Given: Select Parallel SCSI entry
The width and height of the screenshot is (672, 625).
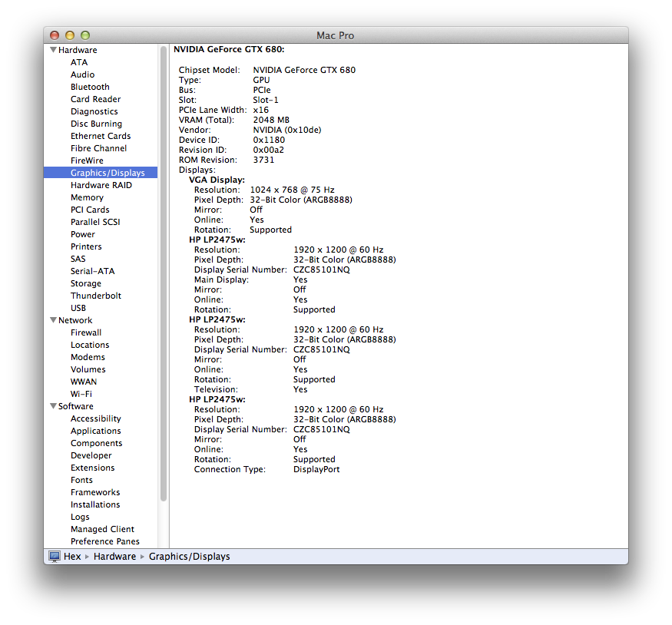Looking at the screenshot, I should (95, 222).
